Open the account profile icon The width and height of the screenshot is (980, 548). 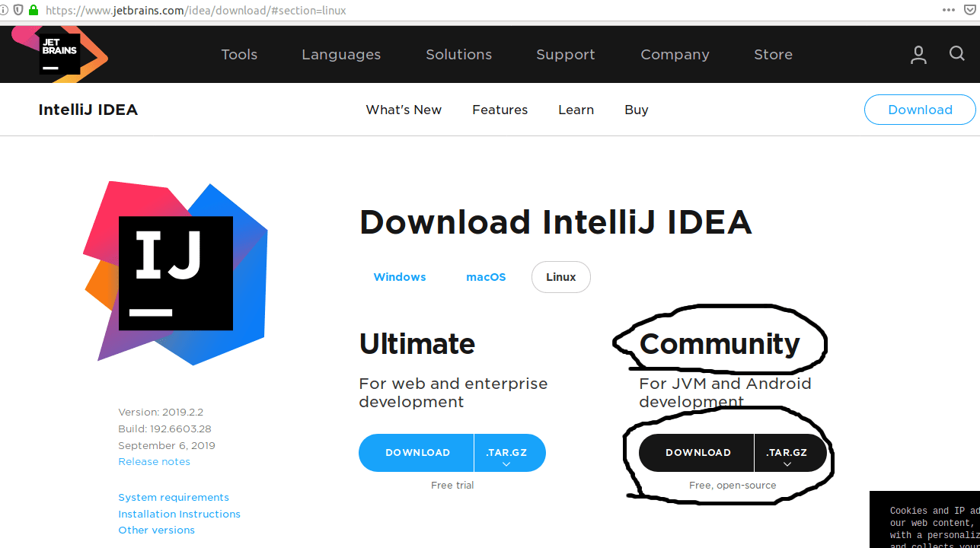pyautogui.click(x=918, y=55)
